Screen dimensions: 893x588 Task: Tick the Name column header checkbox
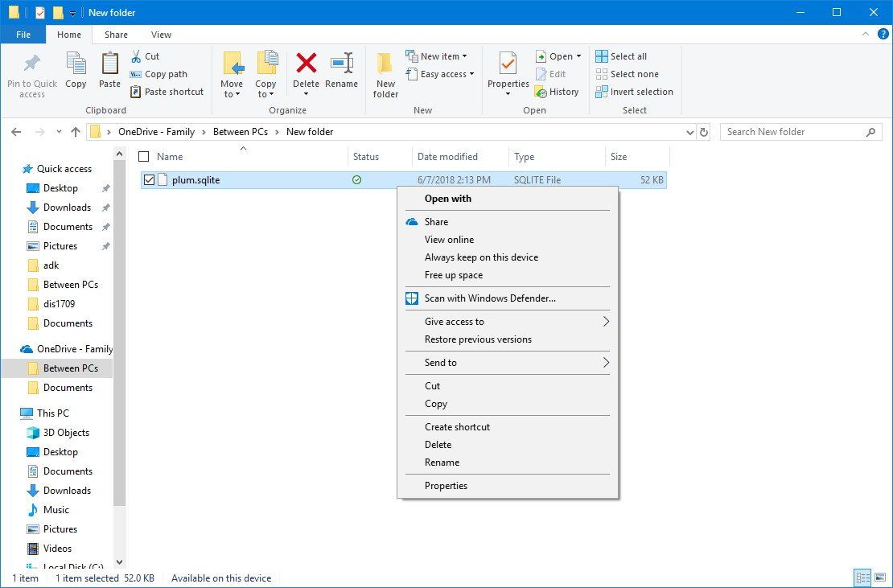[x=144, y=156]
